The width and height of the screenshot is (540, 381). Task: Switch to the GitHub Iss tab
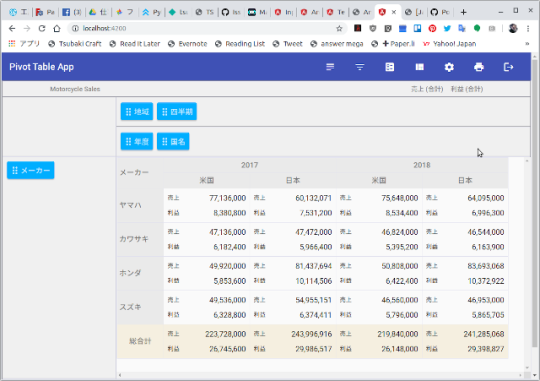coord(231,12)
